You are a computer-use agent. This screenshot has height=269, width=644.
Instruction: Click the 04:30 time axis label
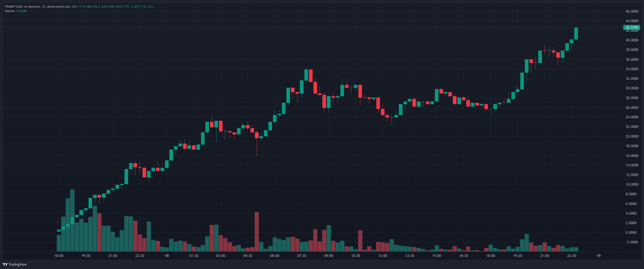247,256
